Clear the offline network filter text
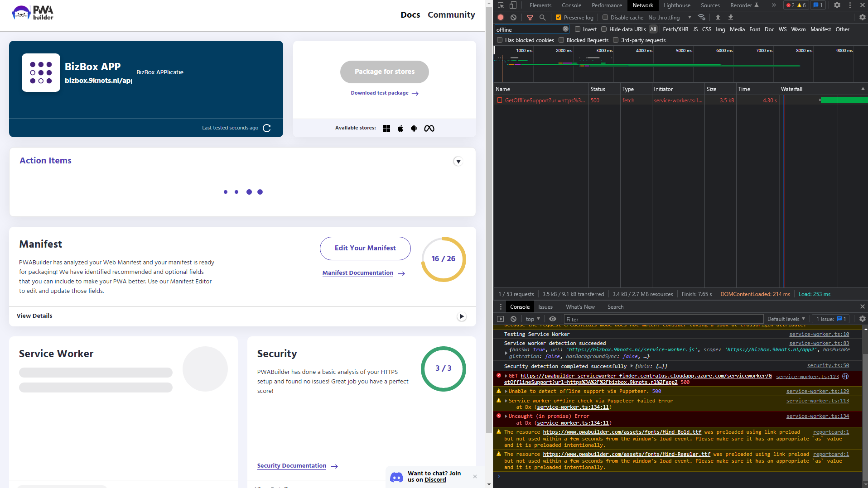Image resolution: width=868 pixels, height=488 pixels. 565,29
